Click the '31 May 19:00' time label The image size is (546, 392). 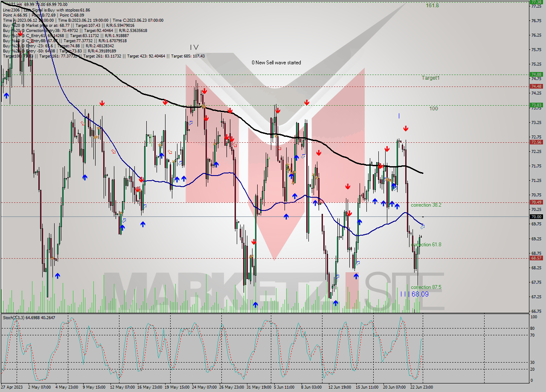pos(258,387)
